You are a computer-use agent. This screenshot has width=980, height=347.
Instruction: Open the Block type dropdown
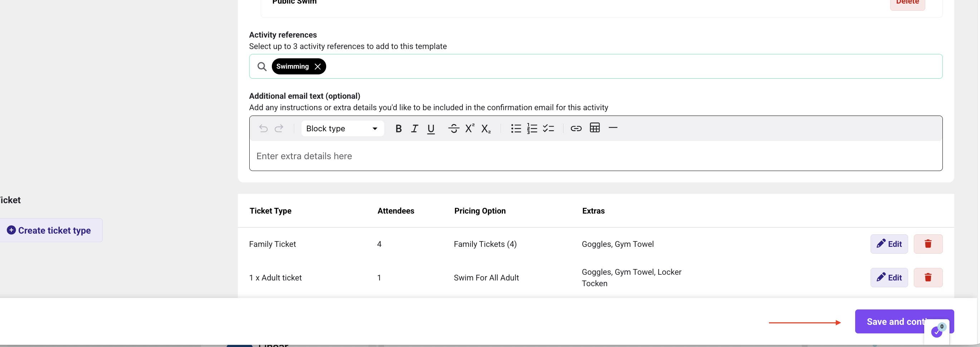[x=342, y=128]
